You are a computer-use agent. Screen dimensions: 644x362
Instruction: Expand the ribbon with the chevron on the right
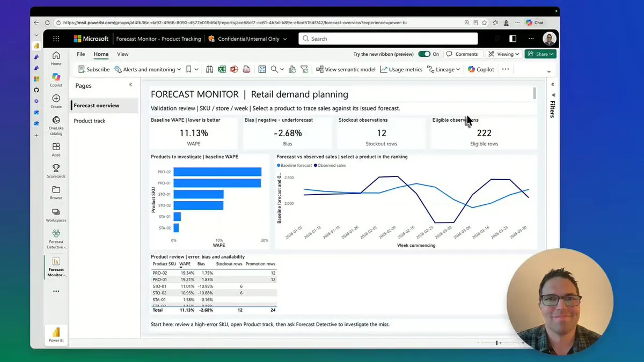[548, 71]
